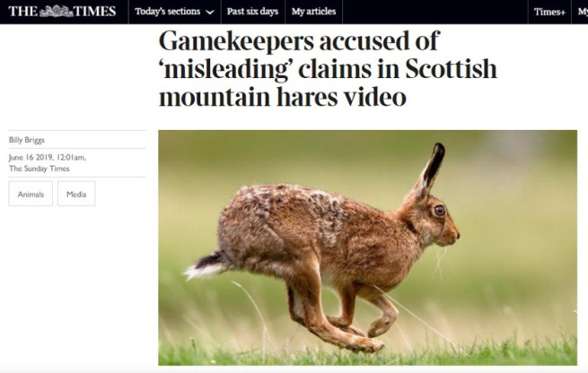Go to My articles

pos(313,12)
